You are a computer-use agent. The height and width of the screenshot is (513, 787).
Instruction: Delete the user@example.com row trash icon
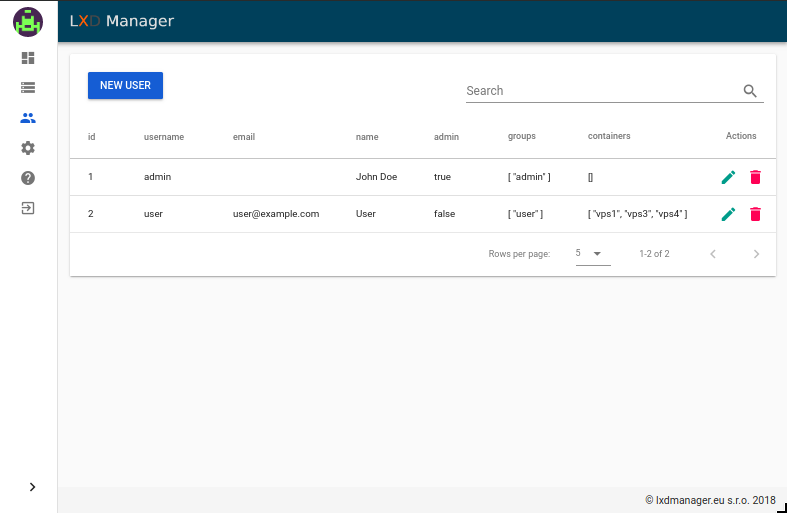tap(755, 214)
